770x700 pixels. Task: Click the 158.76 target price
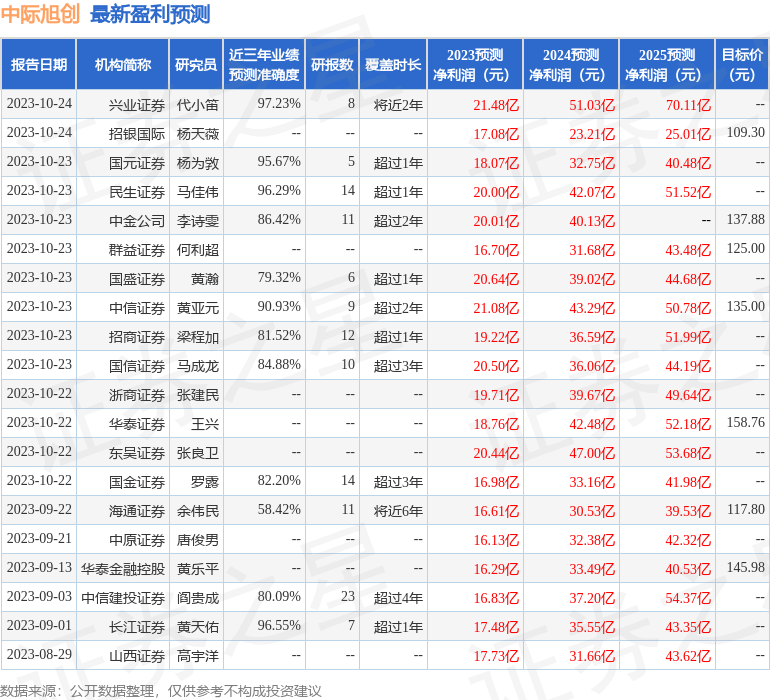745,422
